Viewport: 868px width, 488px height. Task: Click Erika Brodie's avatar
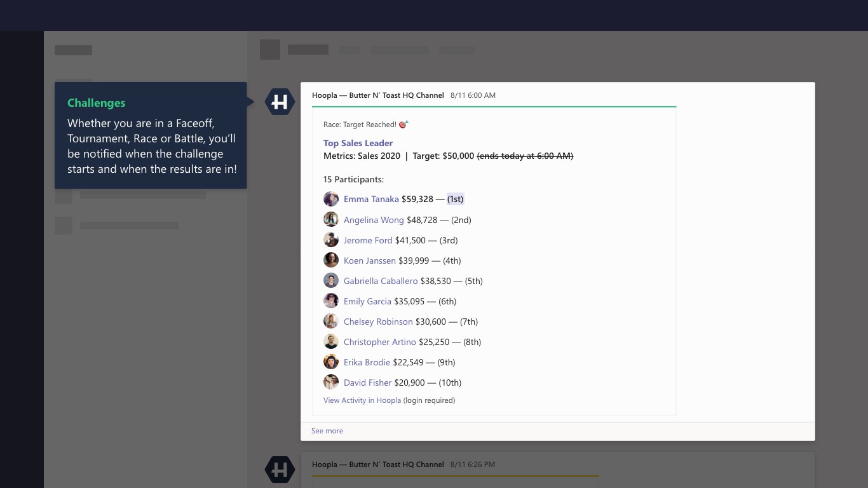pos(331,362)
